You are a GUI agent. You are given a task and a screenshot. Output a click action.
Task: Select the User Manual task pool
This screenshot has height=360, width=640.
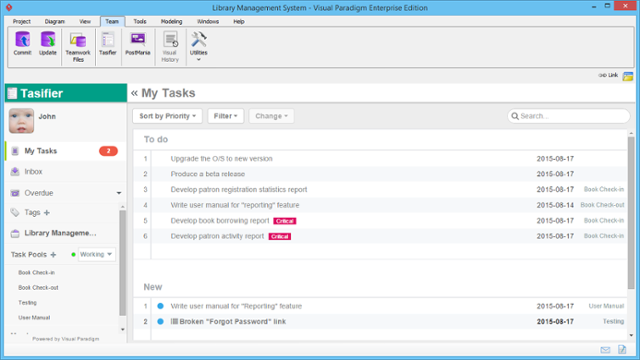tap(34, 318)
